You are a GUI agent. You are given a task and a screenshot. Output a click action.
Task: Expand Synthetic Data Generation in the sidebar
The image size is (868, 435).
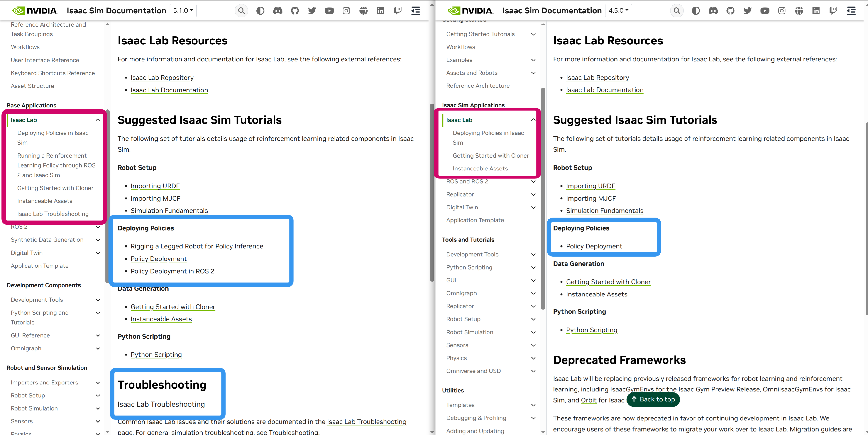(98, 240)
